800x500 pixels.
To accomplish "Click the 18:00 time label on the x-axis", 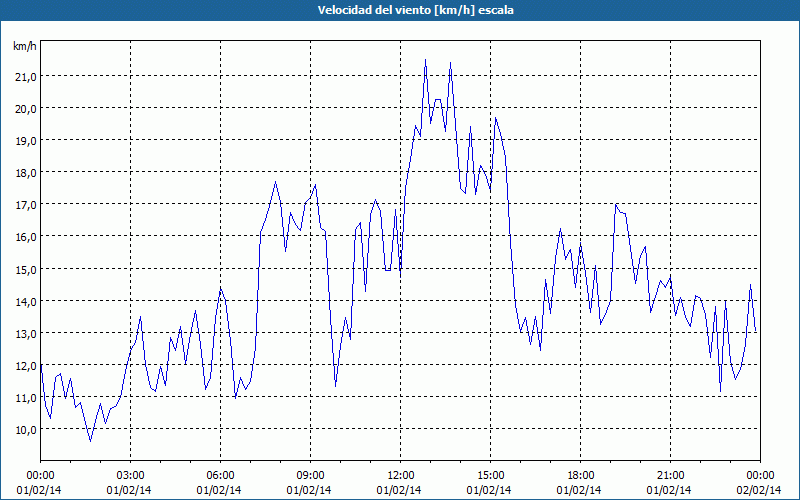I will coord(580,476).
